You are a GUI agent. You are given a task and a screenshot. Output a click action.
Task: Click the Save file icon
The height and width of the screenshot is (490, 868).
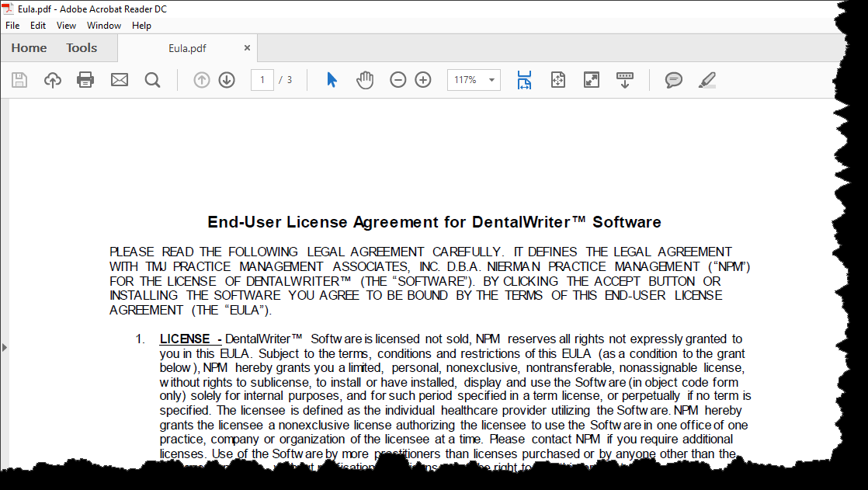tap(19, 80)
